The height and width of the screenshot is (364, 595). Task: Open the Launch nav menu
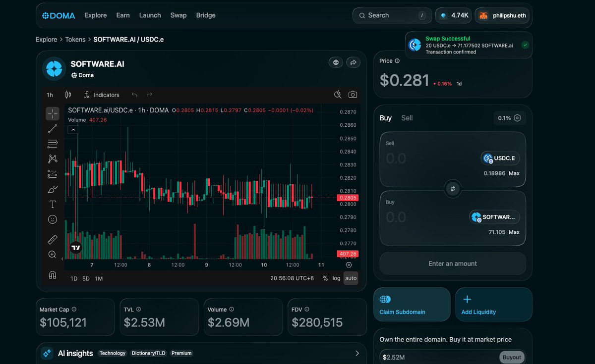pos(150,15)
